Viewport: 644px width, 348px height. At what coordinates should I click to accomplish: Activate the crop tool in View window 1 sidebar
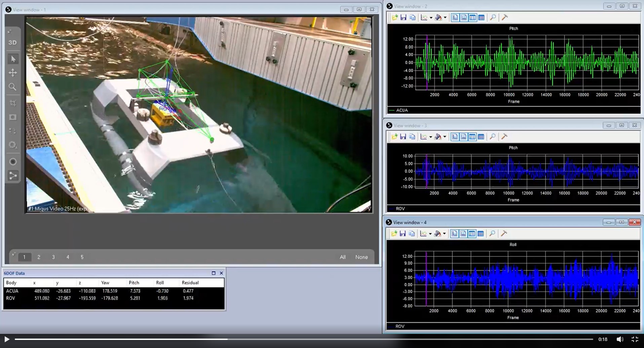pos(13,103)
